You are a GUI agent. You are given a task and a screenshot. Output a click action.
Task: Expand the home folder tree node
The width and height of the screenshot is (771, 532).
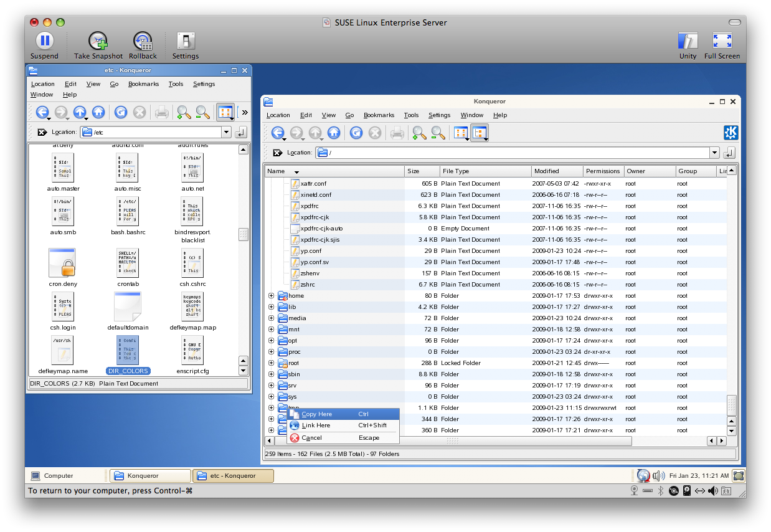click(271, 296)
